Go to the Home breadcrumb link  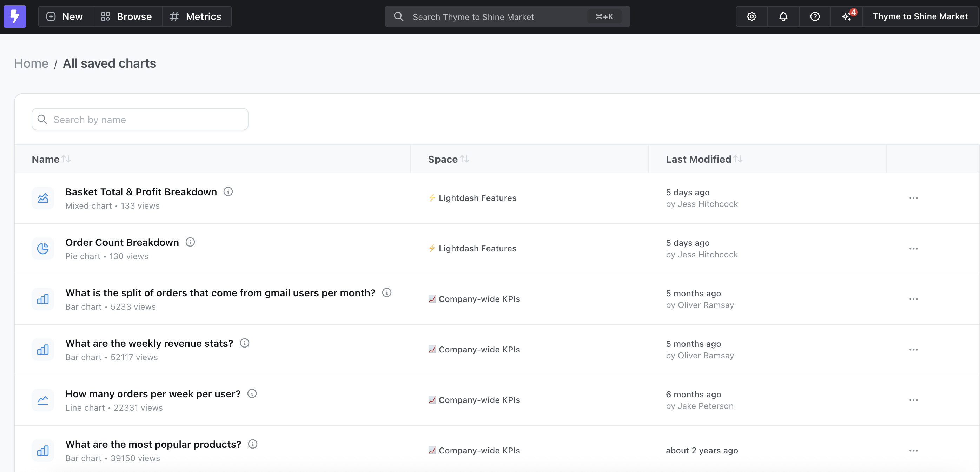(31, 63)
